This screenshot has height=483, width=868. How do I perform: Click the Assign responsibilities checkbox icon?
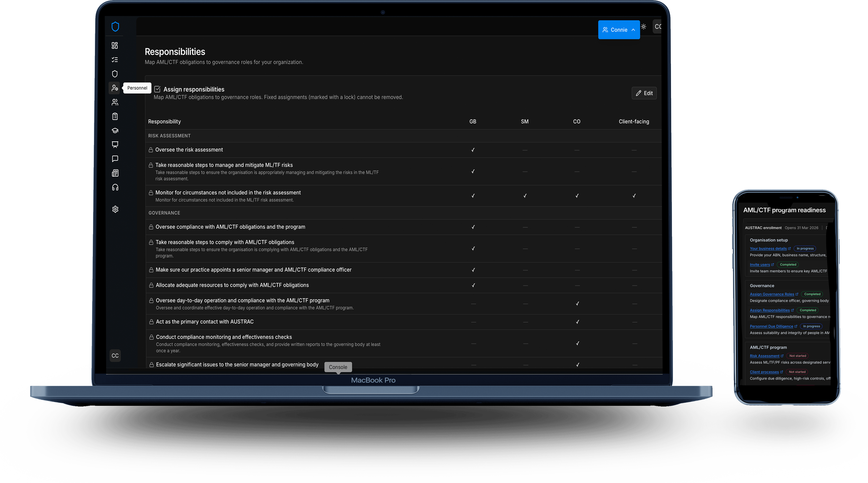click(157, 89)
